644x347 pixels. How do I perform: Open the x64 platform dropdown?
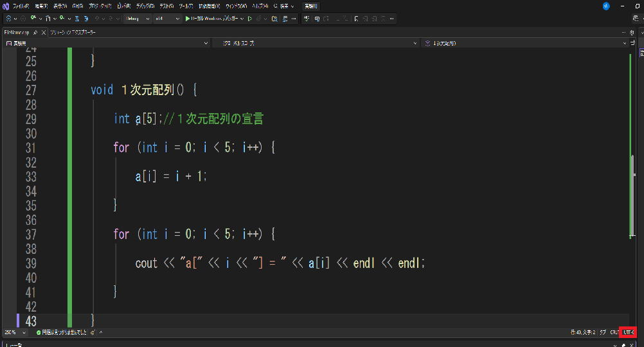click(x=167, y=19)
